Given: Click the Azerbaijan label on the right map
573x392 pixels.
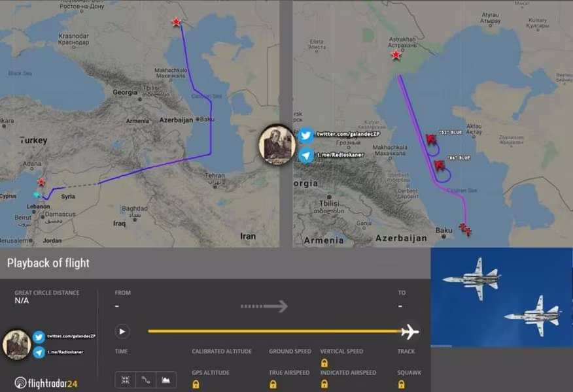Looking at the screenshot, I should 401,238.
